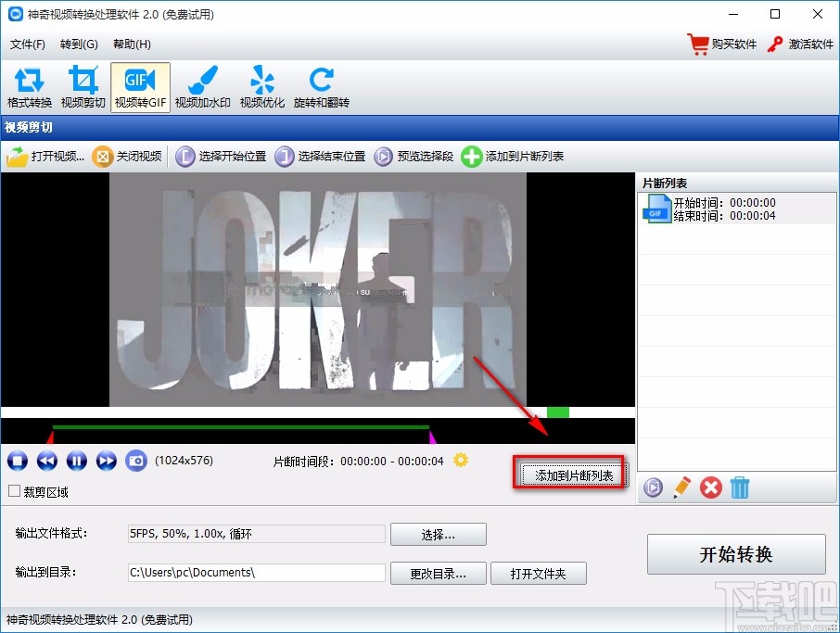Open the 帮助(H) menu

pyautogui.click(x=132, y=44)
